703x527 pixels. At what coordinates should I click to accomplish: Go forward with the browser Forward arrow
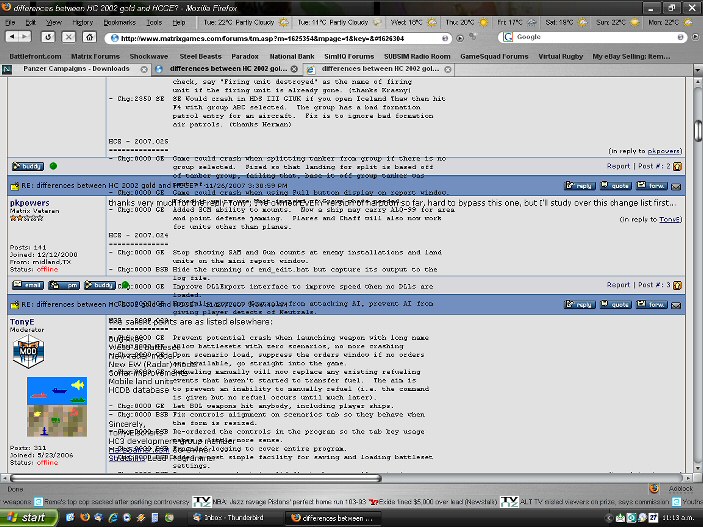pyautogui.click(x=25, y=37)
